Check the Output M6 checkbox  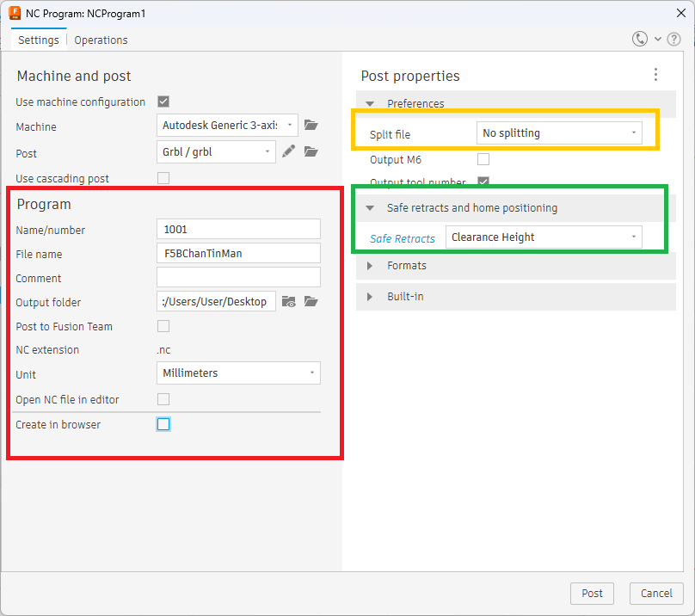tap(483, 159)
